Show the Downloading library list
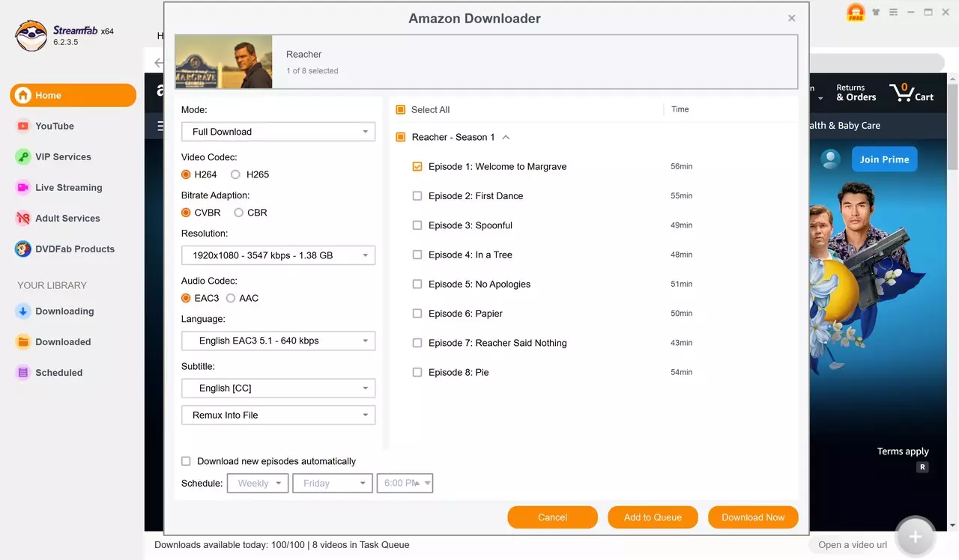 click(64, 311)
